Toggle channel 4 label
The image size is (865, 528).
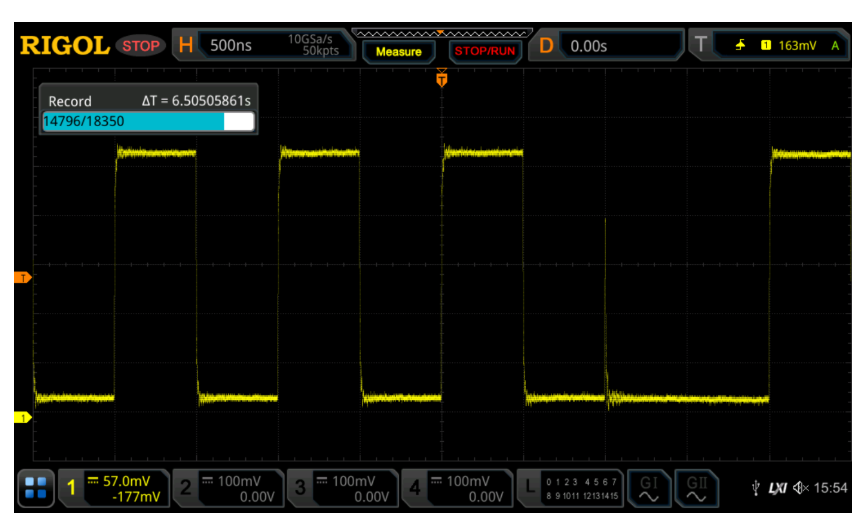tap(414, 488)
